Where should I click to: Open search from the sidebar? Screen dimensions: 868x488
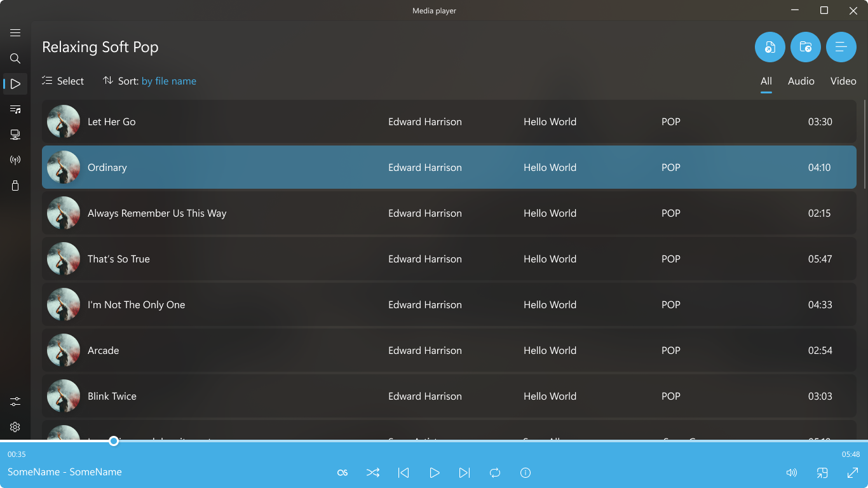pyautogui.click(x=15, y=58)
